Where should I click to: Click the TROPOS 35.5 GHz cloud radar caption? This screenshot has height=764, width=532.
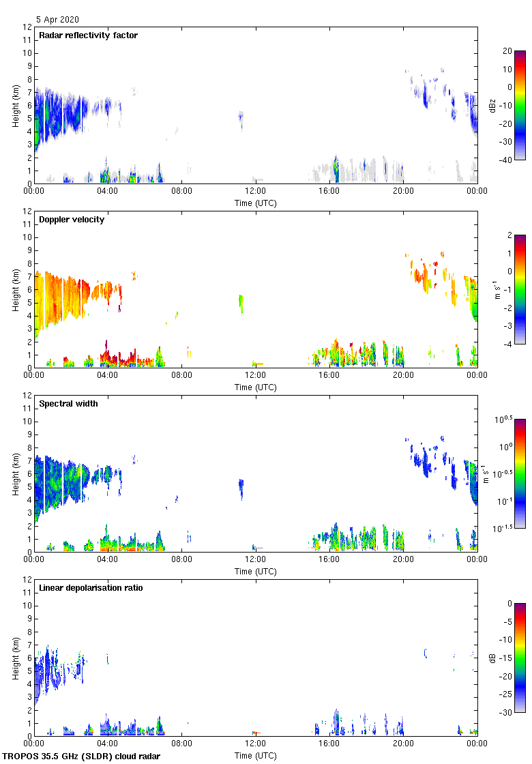[x=82, y=756]
